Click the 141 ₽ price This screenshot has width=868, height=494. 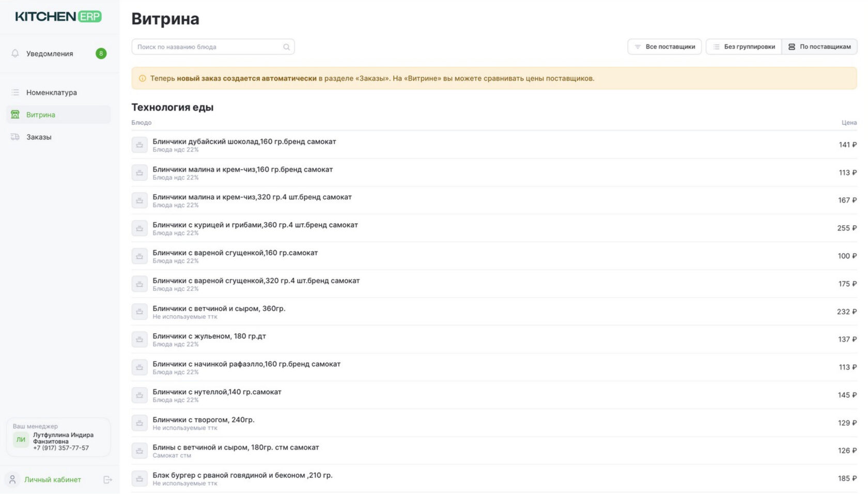click(x=847, y=145)
